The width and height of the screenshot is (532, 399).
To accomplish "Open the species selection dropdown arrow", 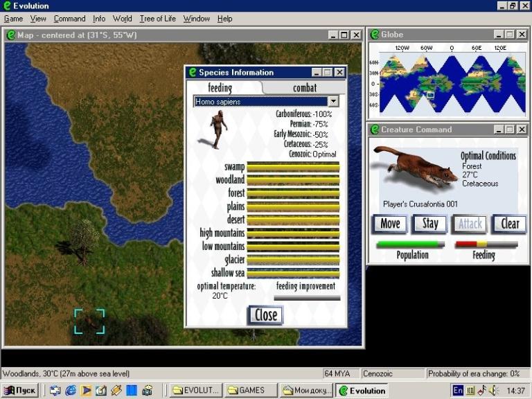I will point(333,101).
